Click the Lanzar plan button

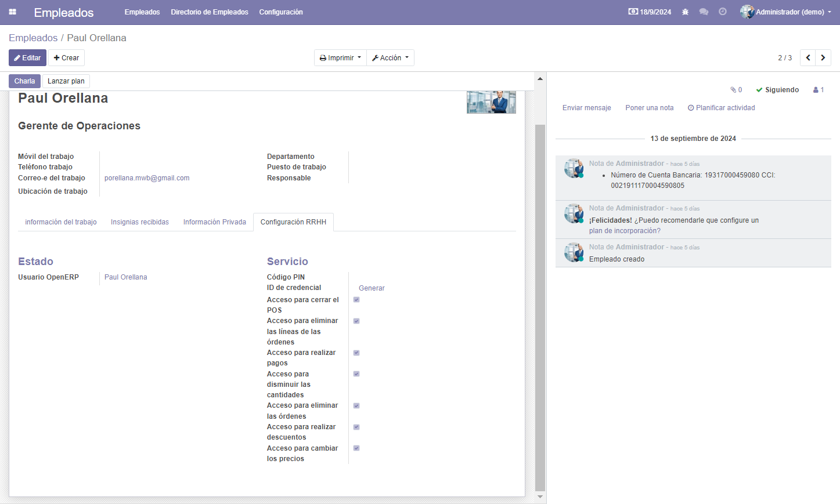point(66,81)
